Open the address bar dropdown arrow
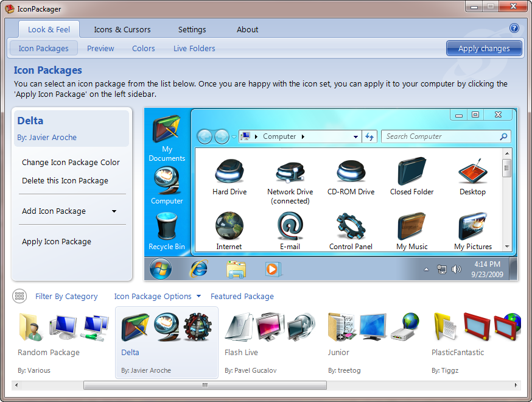The image size is (532, 402). [x=355, y=137]
